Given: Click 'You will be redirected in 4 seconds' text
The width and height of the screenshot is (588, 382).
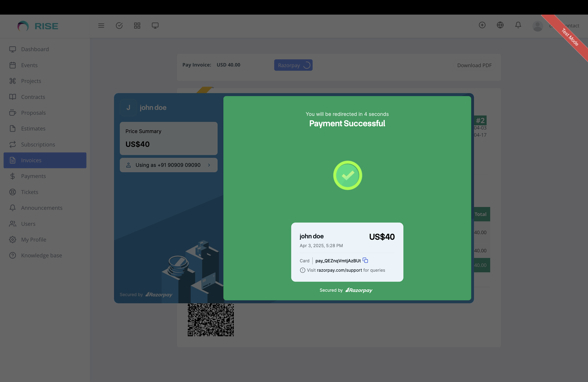Looking at the screenshot, I should point(347,114).
